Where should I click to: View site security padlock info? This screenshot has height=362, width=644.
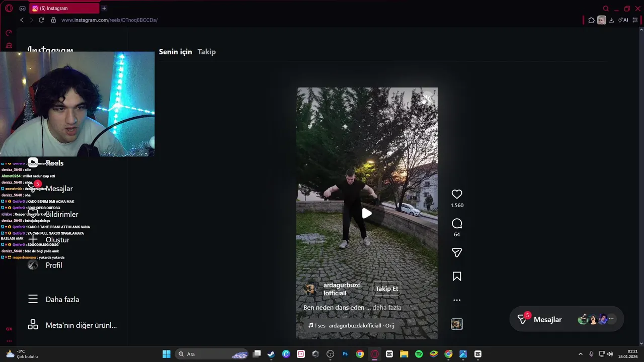(53, 20)
